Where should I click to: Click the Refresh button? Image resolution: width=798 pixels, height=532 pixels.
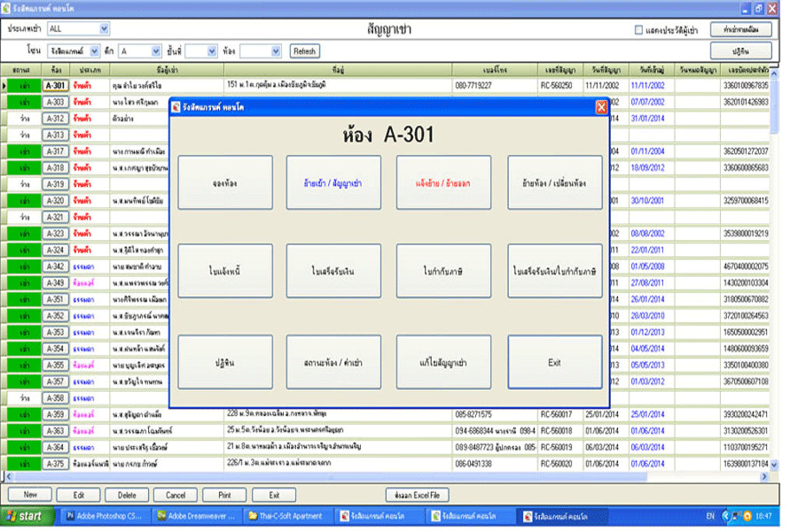(x=304, y=51)
